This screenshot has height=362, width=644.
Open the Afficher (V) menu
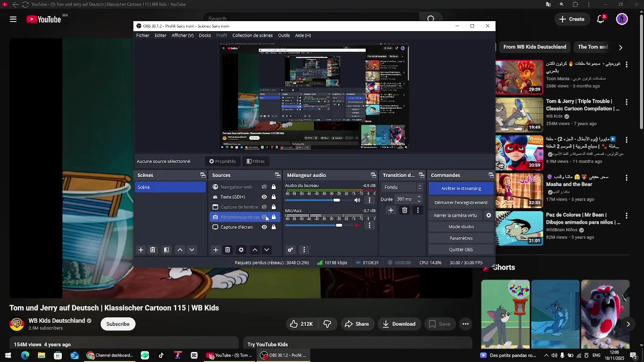[183, 36]
